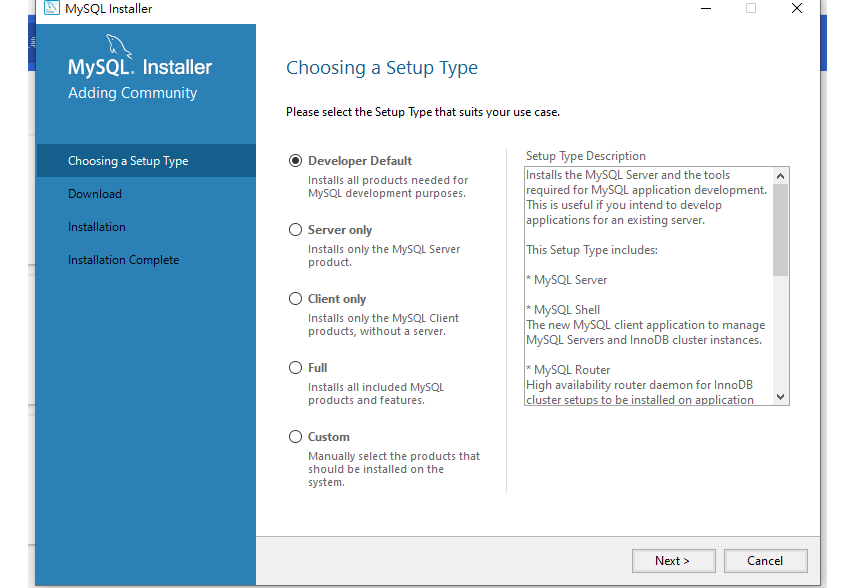Click 'Installs only the MySQL Server product.' text
Screen dimensions: 856x588
pos(384,256)
